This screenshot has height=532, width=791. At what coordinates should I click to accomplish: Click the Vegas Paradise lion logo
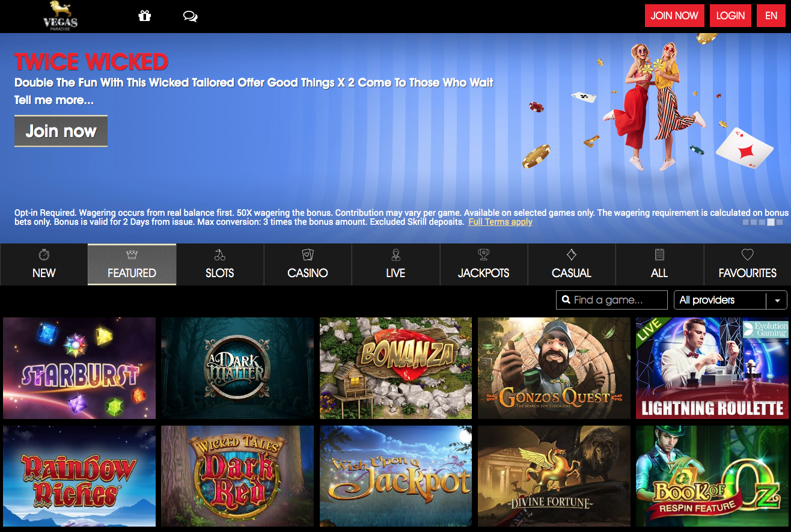click(x=60, y=16)
